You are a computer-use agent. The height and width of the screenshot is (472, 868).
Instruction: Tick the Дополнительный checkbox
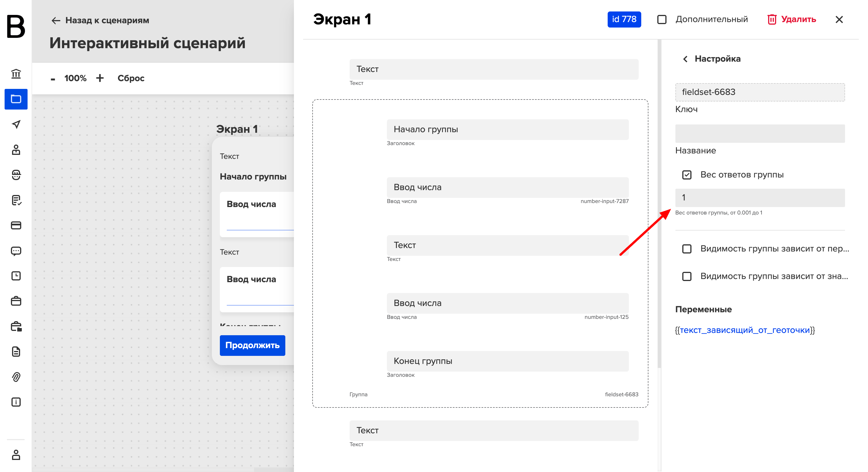662,19
